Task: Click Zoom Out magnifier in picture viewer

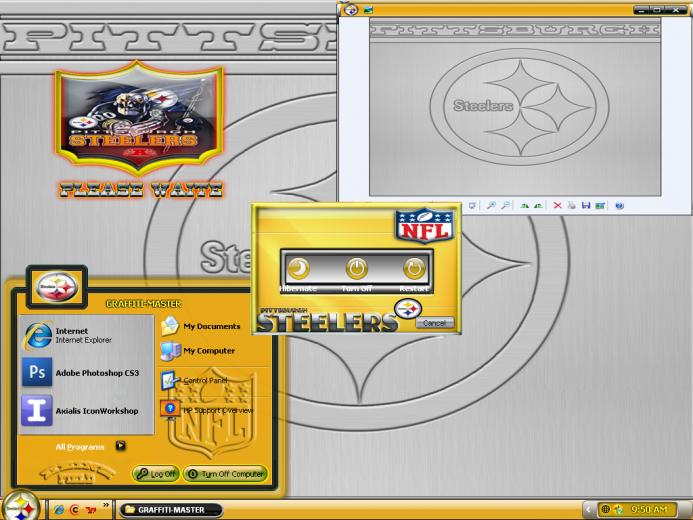Action: coord(506,205)
